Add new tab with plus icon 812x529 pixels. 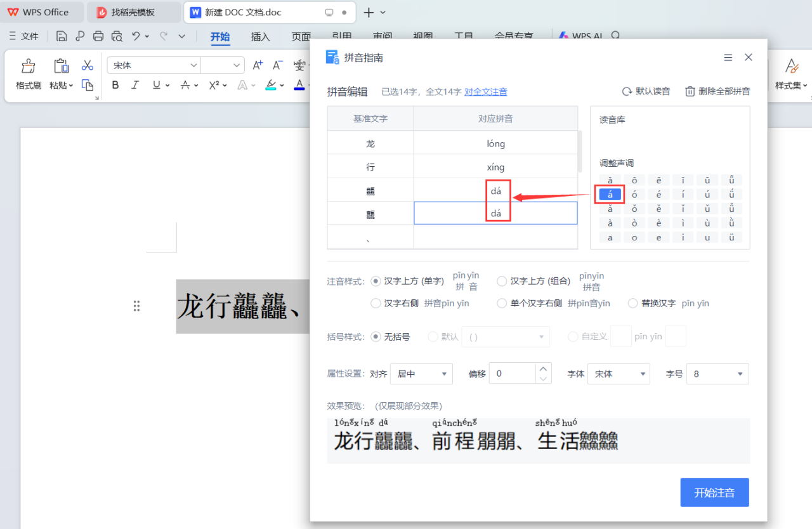tap(369, 12)
